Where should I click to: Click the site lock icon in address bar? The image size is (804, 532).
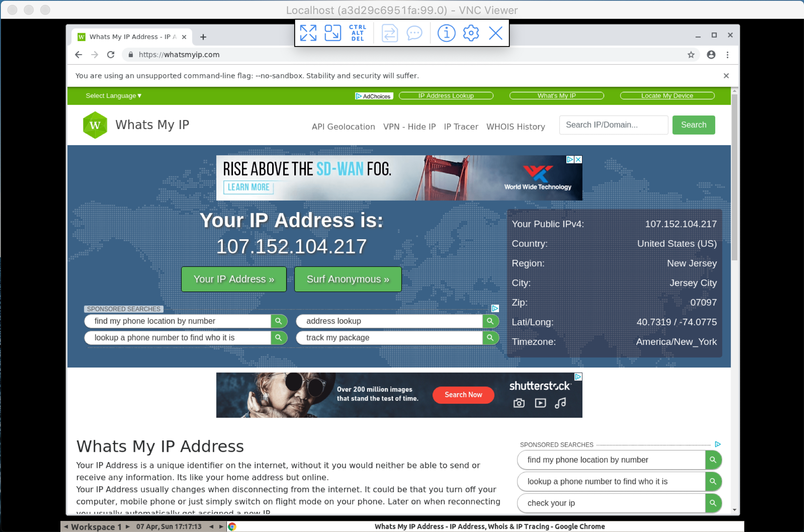(131, 55)
